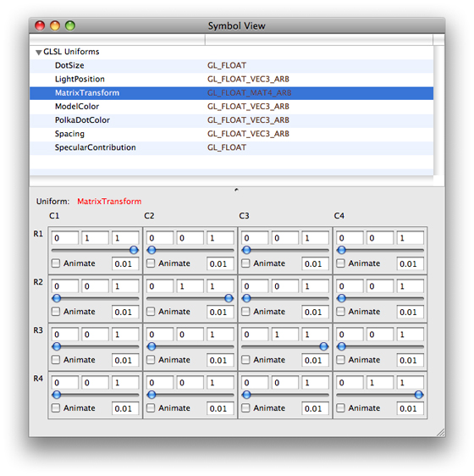474x476 pixels.
Task: Click red MatrixTransform uniform label
Action: point(109,202)
